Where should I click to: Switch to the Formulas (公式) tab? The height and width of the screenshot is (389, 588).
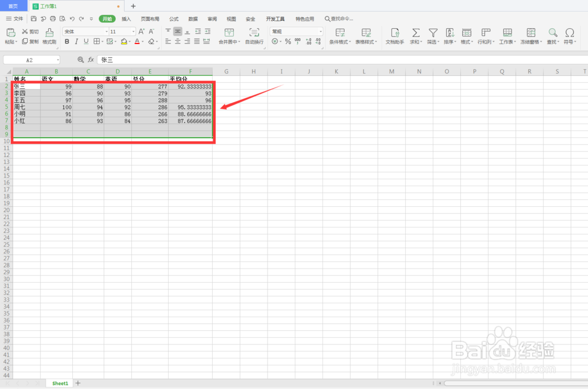tap(174, 19)
